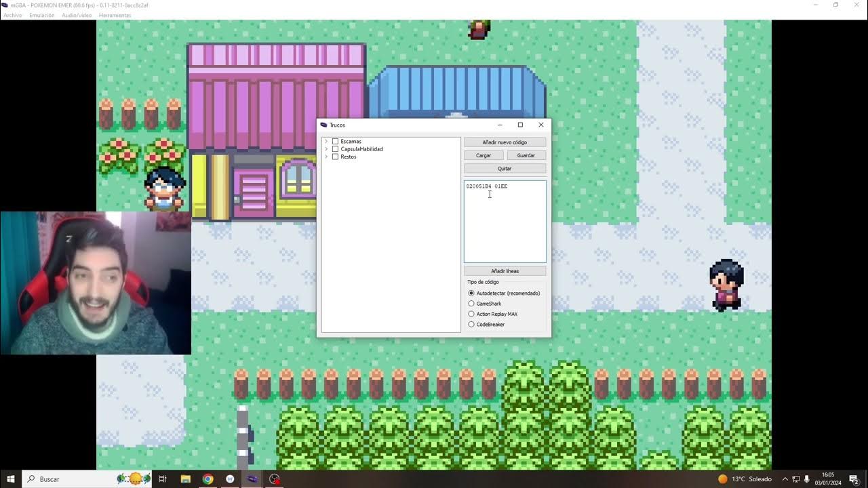Open Task View from the taskbar
This screenshot has height=488, width=868.
point(163,479)
